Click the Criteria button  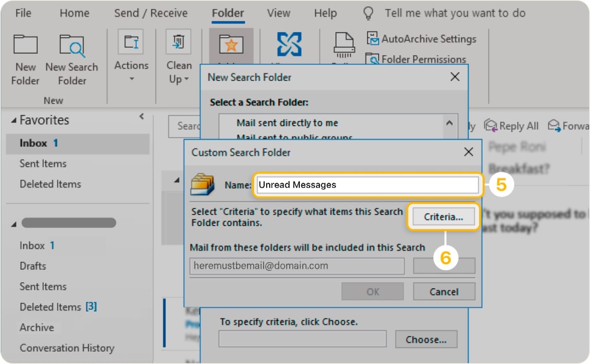(443, 216)
